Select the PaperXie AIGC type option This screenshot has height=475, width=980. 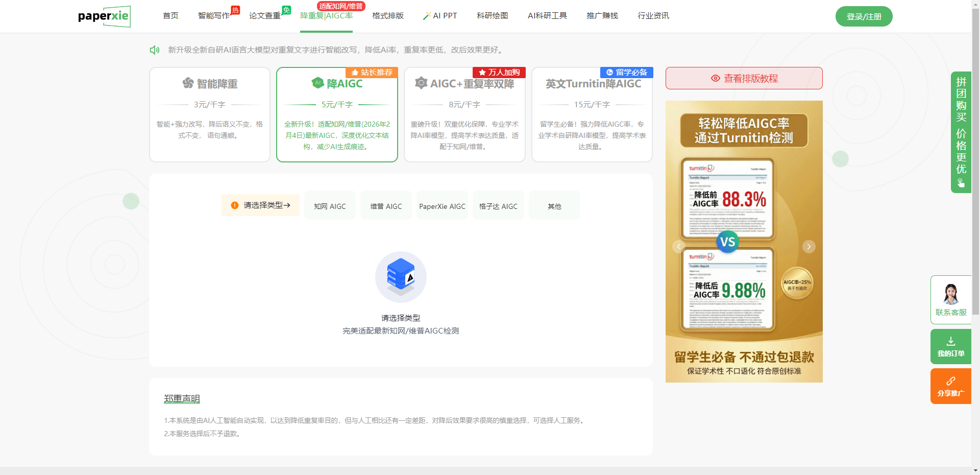[442, 206]
